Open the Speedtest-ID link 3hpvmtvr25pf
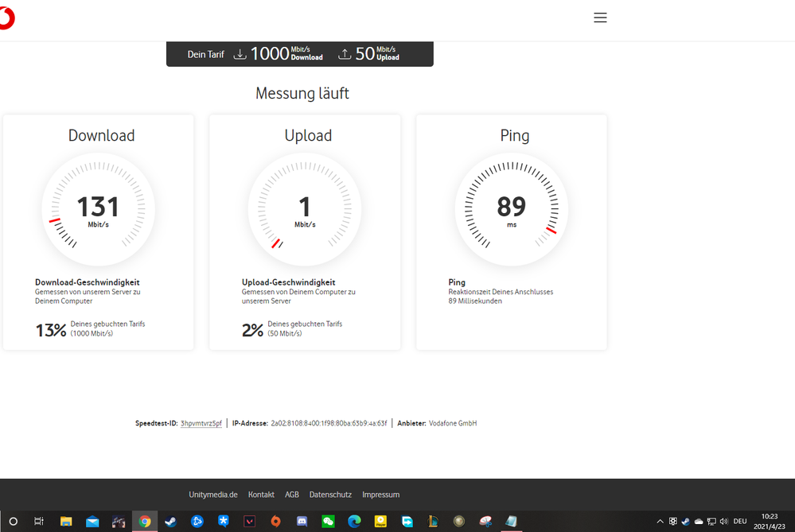Viewport: 795px width, 532px height. pyautogui.click(x=201, y=424)
